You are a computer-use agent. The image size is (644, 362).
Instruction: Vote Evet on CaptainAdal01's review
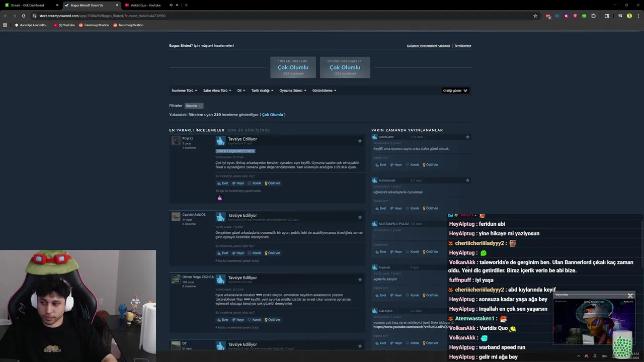[x=222, y=253]
